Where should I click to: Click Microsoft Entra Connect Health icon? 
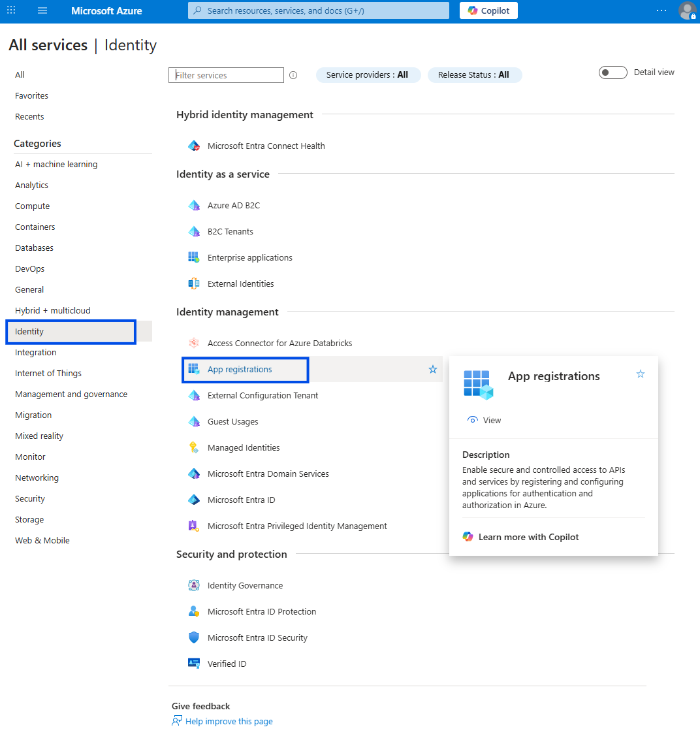[193, 146]
